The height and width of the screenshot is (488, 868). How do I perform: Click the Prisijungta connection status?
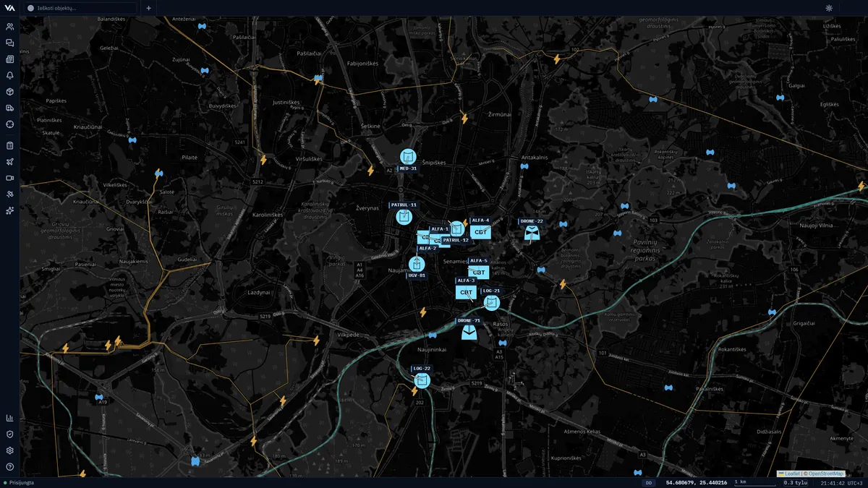click(x=19, y=482)
